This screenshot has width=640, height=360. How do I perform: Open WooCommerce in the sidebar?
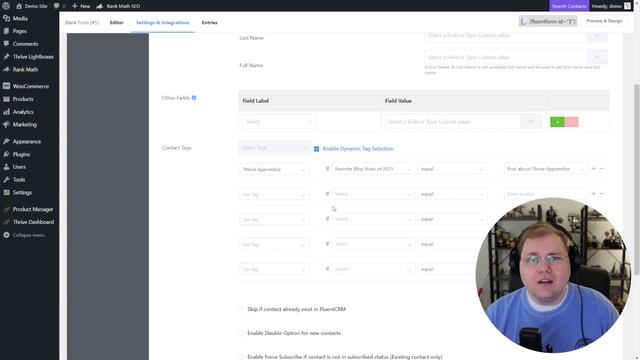pyautogui.click(x=31, y=86)
